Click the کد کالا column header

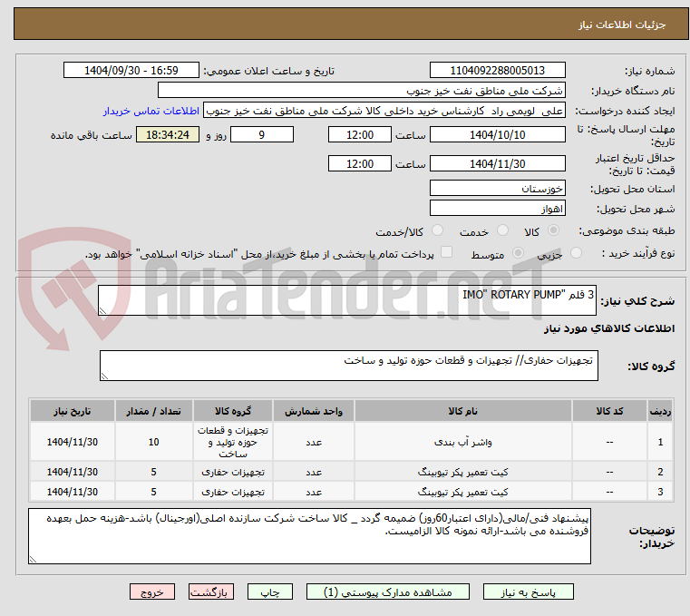pos(609,411)
